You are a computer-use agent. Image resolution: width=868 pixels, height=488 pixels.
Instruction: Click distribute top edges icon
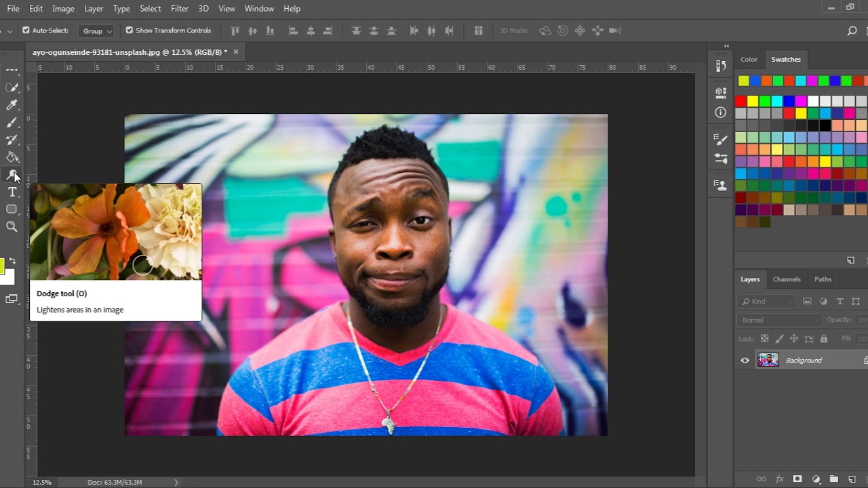pos(356,30)
